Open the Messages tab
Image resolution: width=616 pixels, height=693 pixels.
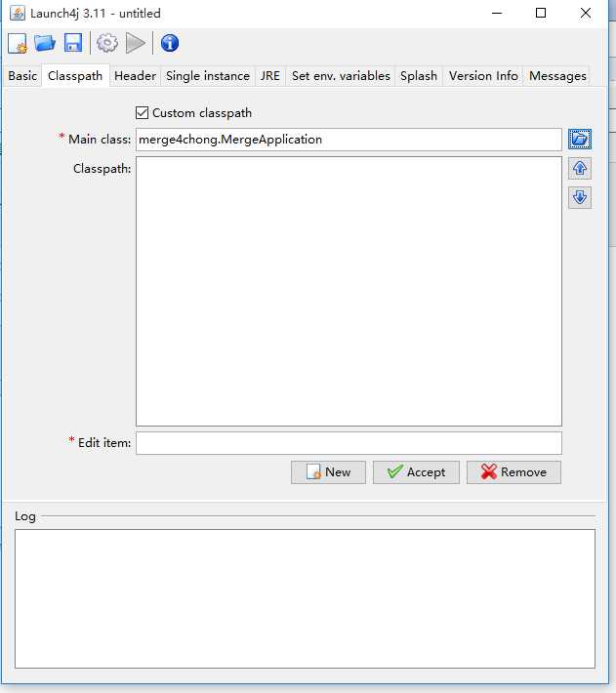tap(557, 76)
